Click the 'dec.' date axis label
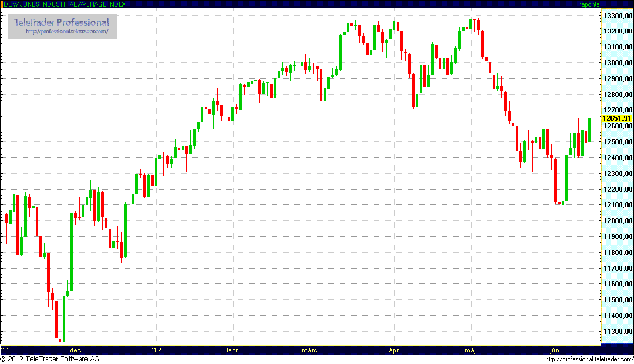 (76, 350)
